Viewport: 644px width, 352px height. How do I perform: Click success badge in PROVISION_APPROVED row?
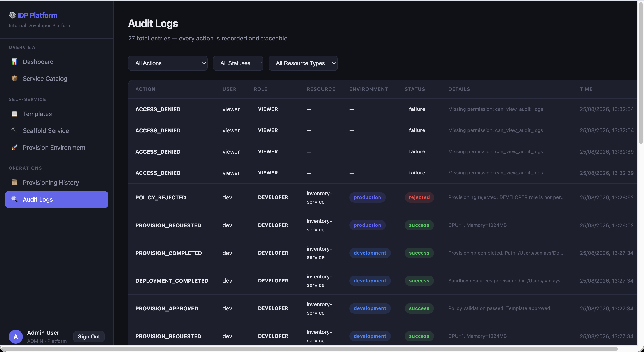(x=419, y=308)
